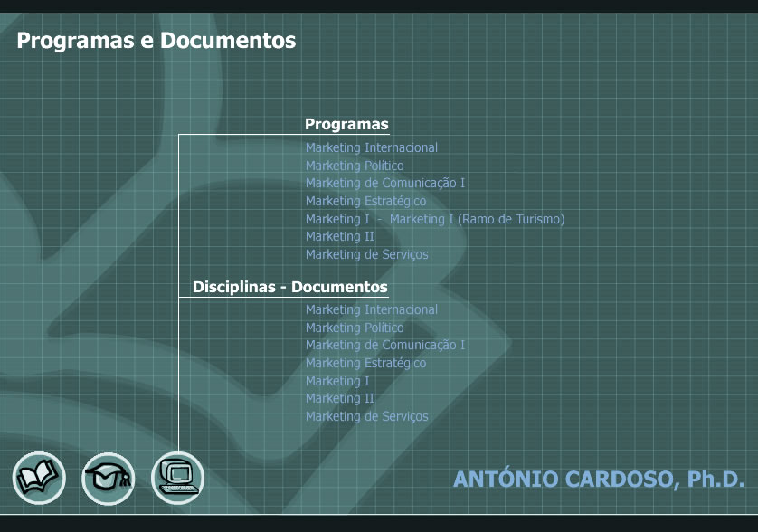Click the computer monitor icon
758x532 pixels.
[177, 477]
